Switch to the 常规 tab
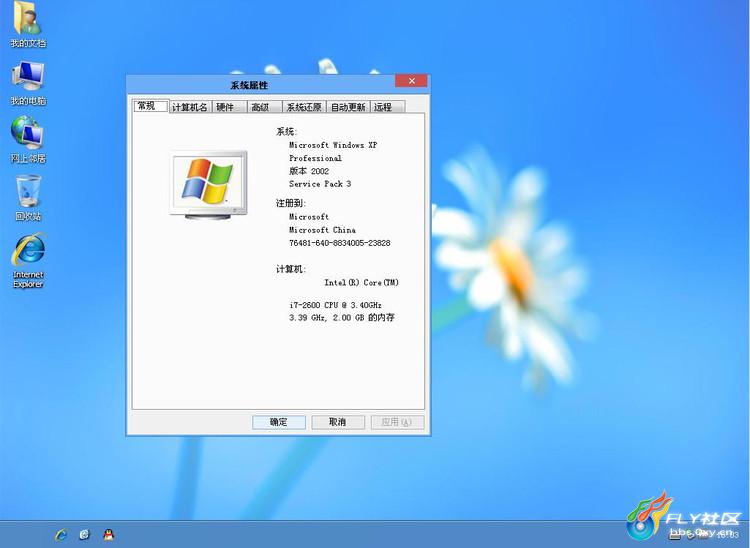This screenshot has width=750, height=548. pos(151,106)
